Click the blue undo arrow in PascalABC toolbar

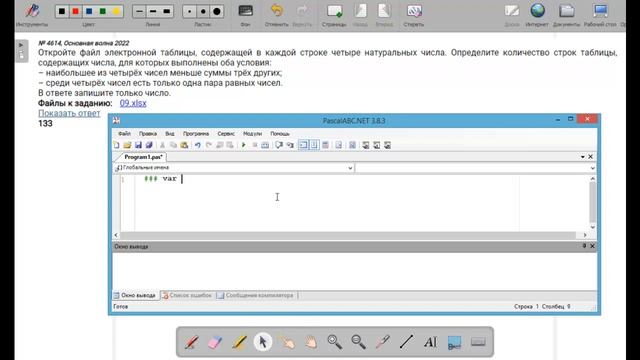pos(198,145)
